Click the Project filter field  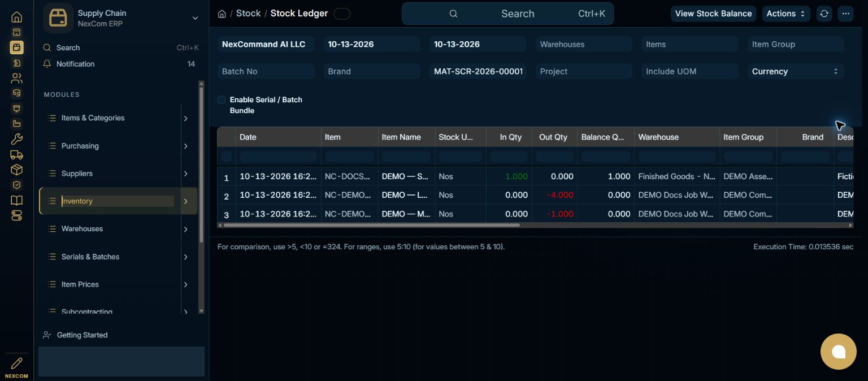[x=584, y=71]
